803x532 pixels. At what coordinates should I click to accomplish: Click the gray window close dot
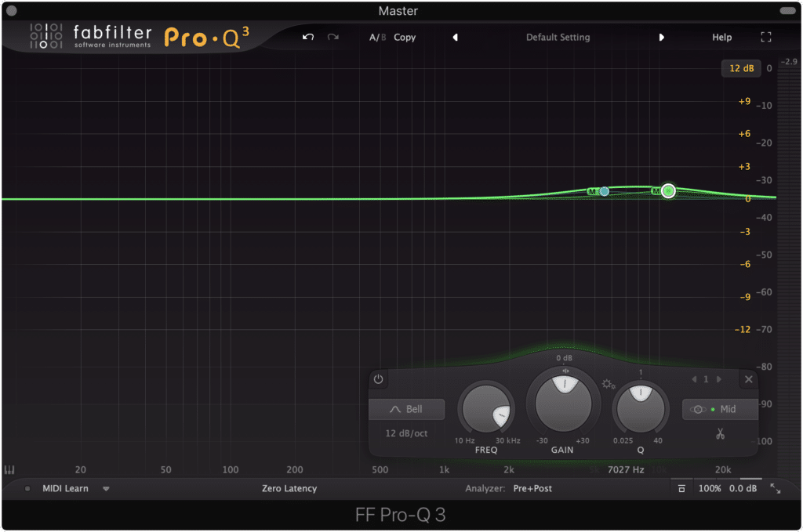[11, 11]
